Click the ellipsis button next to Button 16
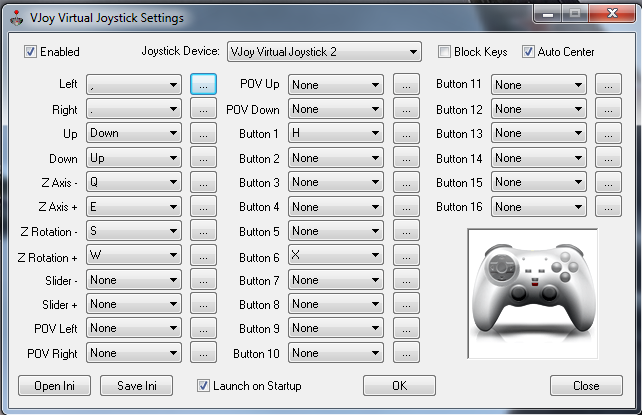This screenshot has height=415, width=642. 607,207
